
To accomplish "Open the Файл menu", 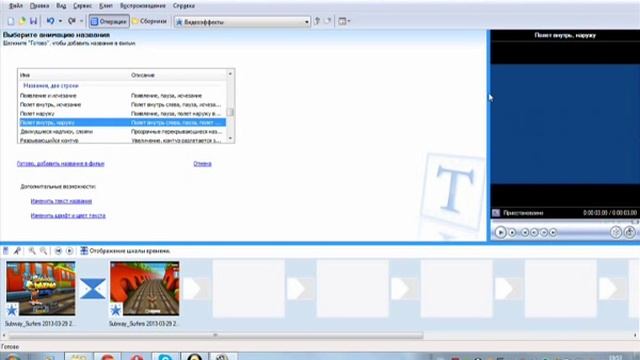I will click(16, 6).
